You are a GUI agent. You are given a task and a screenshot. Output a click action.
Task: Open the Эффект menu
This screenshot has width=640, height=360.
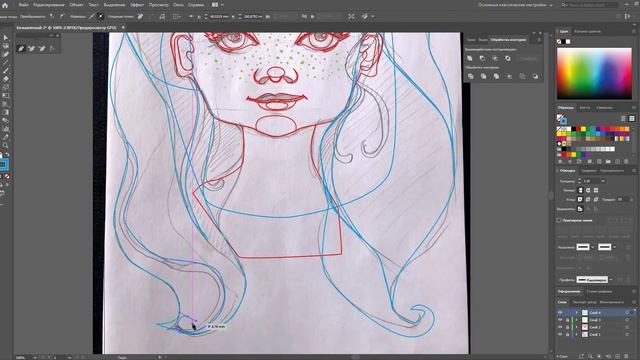tap(137, 5)
